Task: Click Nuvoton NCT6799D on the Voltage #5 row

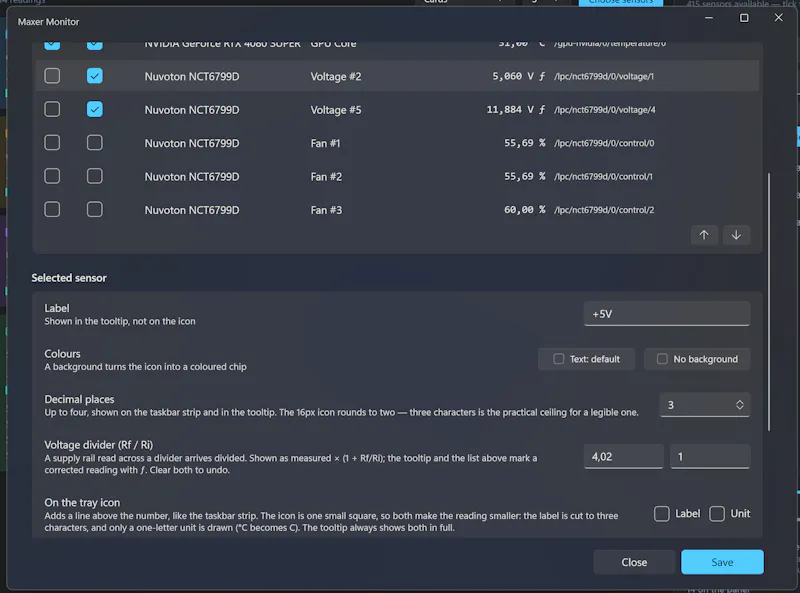Action: pyautogui.click(x=192, y=110)
